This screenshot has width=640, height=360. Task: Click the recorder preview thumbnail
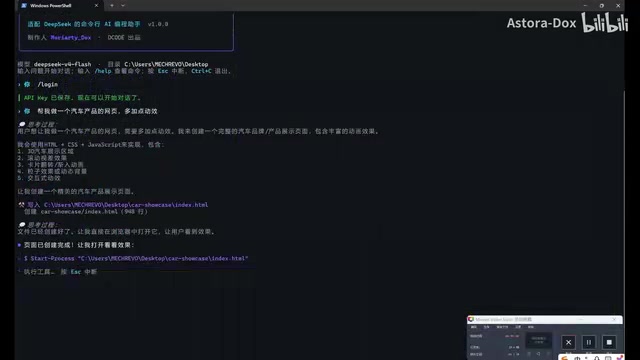(x=539, y=340)
